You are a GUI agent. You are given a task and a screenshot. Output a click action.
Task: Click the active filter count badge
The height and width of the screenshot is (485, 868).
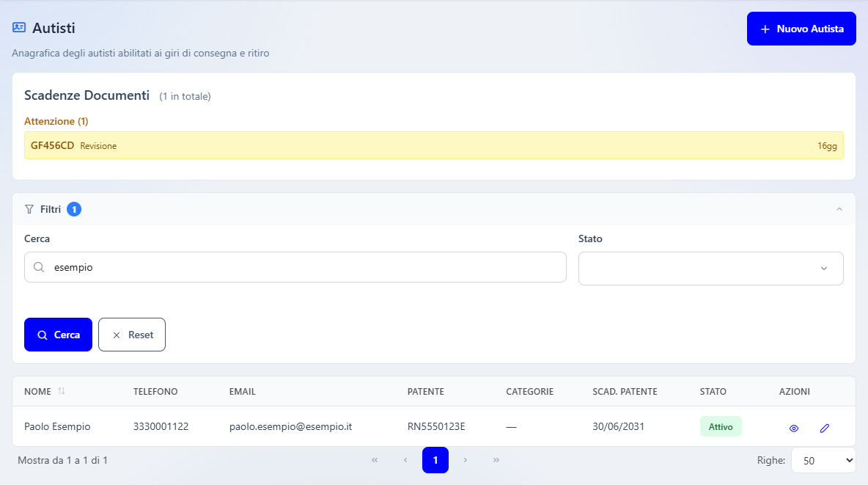tap(74, 209)
